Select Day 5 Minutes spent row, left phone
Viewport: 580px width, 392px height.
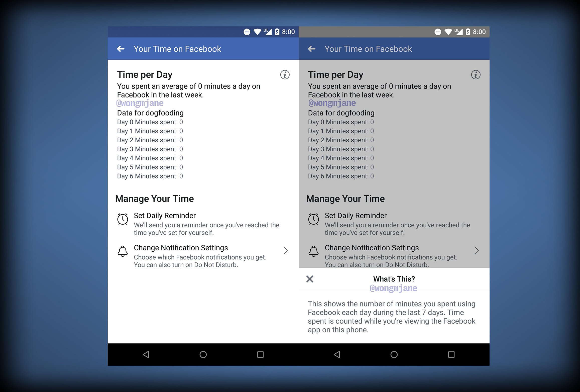coord(150,167)
